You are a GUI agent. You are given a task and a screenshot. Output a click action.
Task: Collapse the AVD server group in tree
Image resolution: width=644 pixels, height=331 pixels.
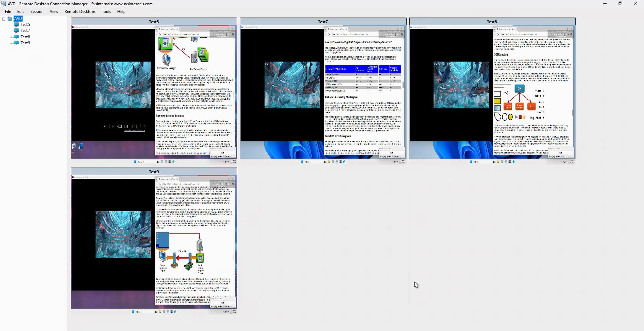click(x=4, y=19)
